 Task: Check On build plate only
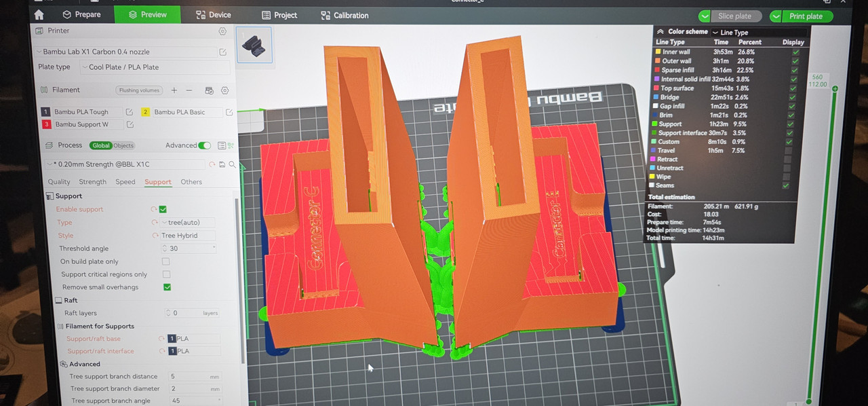click(165, 261)
